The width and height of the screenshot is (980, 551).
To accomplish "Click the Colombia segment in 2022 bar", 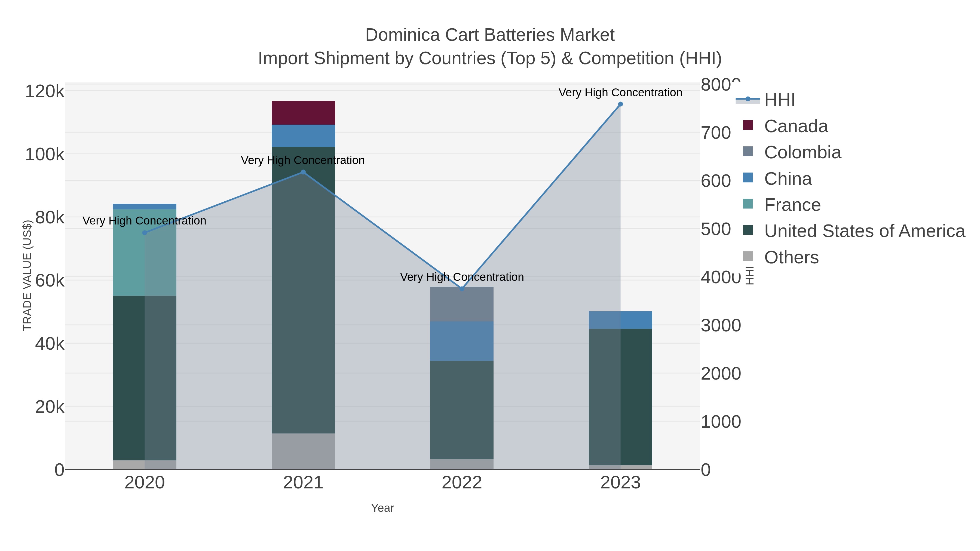I will tap(462, 304).
